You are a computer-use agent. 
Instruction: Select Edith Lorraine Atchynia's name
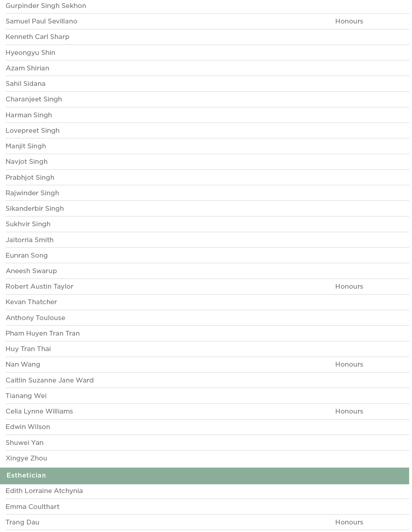(44, 491)
